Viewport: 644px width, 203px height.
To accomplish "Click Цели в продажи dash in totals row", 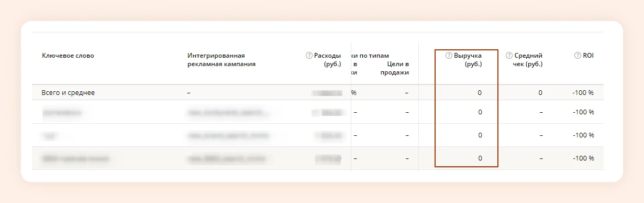I will tap(407, 93).
